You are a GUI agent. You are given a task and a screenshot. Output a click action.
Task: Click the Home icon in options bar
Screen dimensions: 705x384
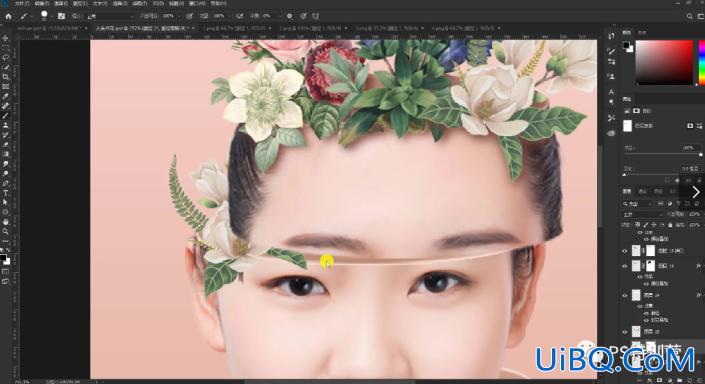point(8,16)
